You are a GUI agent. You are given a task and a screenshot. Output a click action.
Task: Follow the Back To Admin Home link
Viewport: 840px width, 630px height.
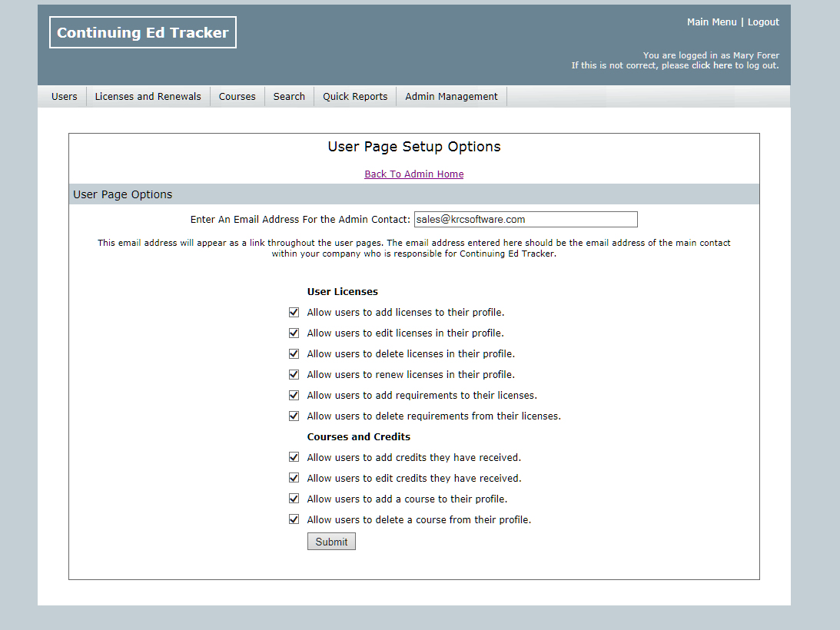pos(413,174)
